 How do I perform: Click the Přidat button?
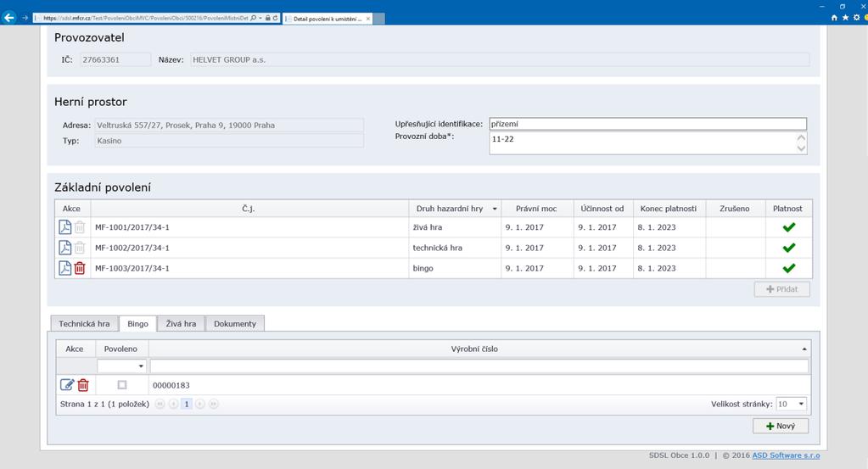coord(781,289)
